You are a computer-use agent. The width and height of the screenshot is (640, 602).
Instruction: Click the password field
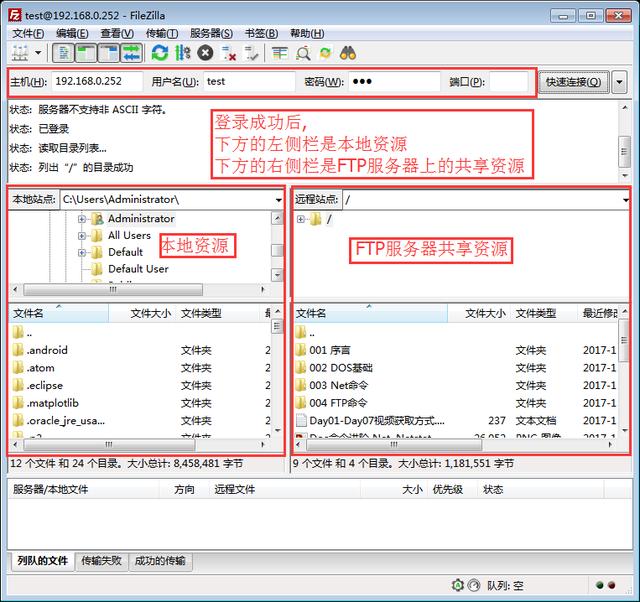(x=394, y=82)
